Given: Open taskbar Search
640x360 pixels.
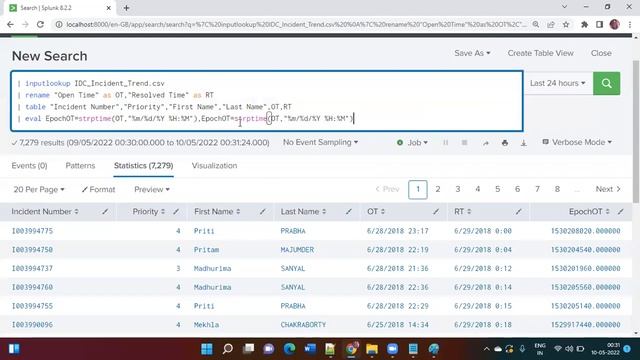Looking at the screenshot, I should (x=228, y=349).
